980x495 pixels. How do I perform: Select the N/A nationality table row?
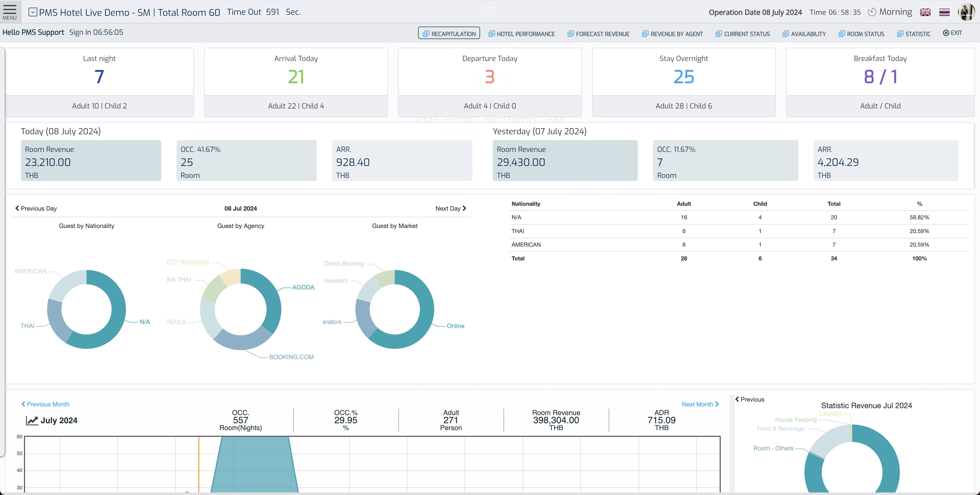pyautogui.click(x=739, y=217)
